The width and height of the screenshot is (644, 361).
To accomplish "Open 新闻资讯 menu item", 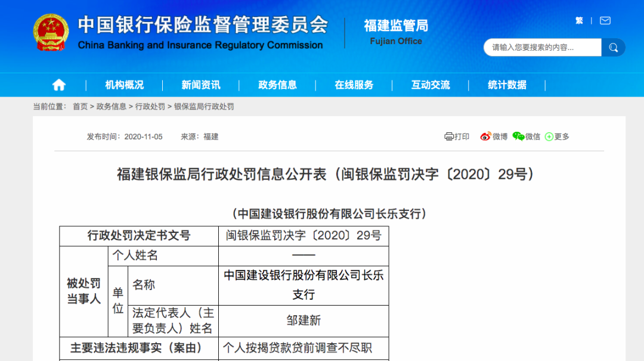I will click(x=201, y=85).
